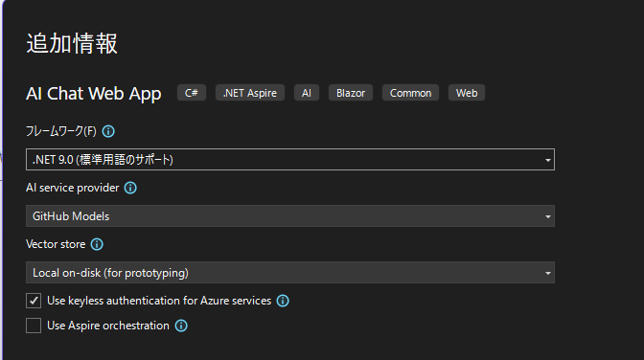The width and height of the screenshot is (644, 360).
Task: Click the info icon next to フレームワーク(F)
Action: tap(108, 131)
